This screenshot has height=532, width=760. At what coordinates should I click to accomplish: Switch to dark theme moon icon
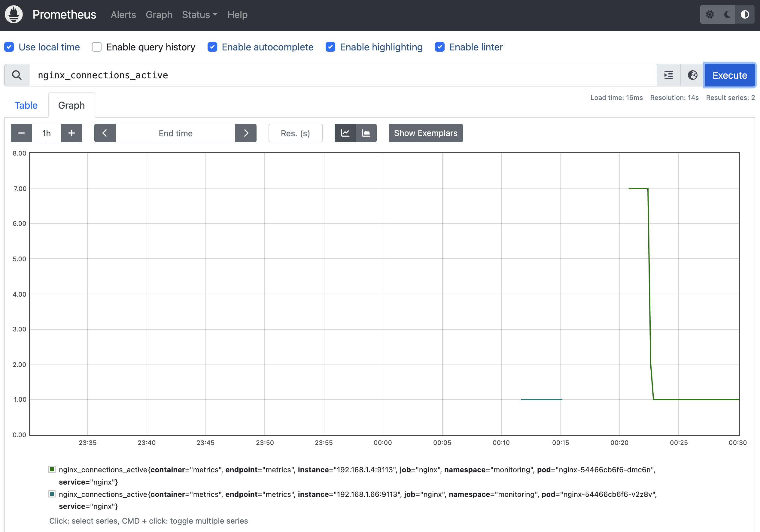(x=727, y=14)
